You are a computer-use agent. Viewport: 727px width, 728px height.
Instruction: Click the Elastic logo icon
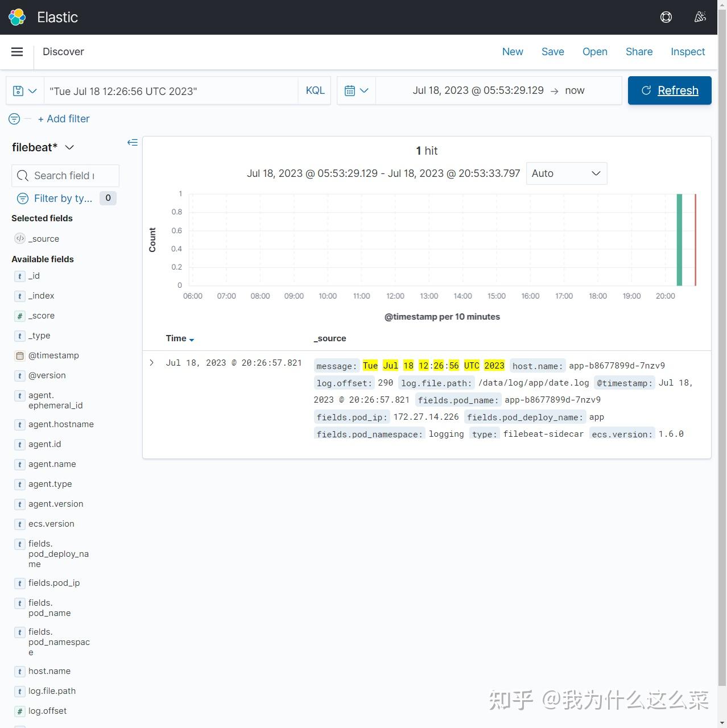coord(16,18)
